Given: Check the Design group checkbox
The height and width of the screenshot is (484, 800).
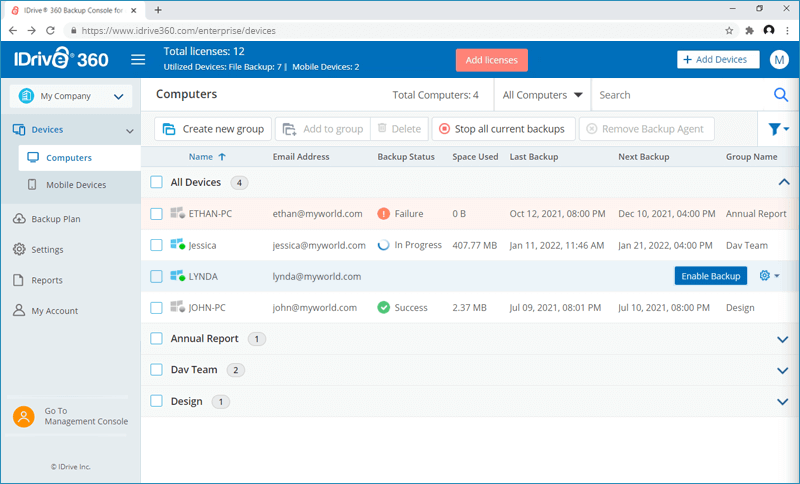Looking at the screenshot, I should (x=156, y=401).
